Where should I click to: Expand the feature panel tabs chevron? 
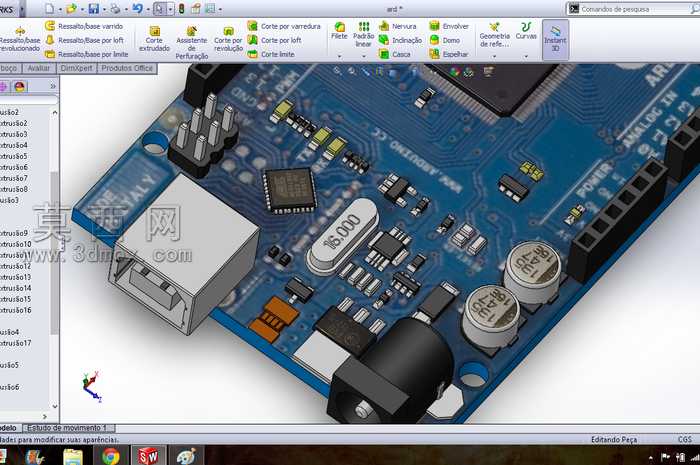click(53, 86)
